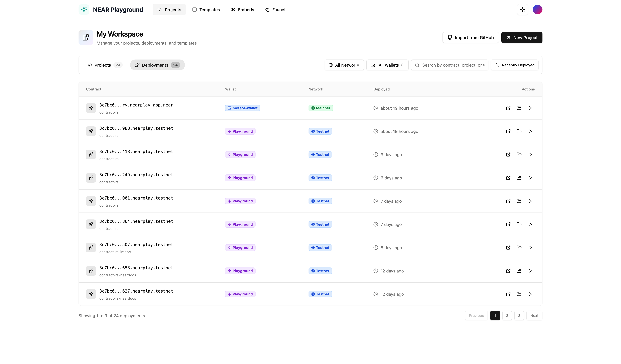Open the user avatar menu
Image resolution: width=621 pixels, height=364 pixels.
tap(537, 10)
